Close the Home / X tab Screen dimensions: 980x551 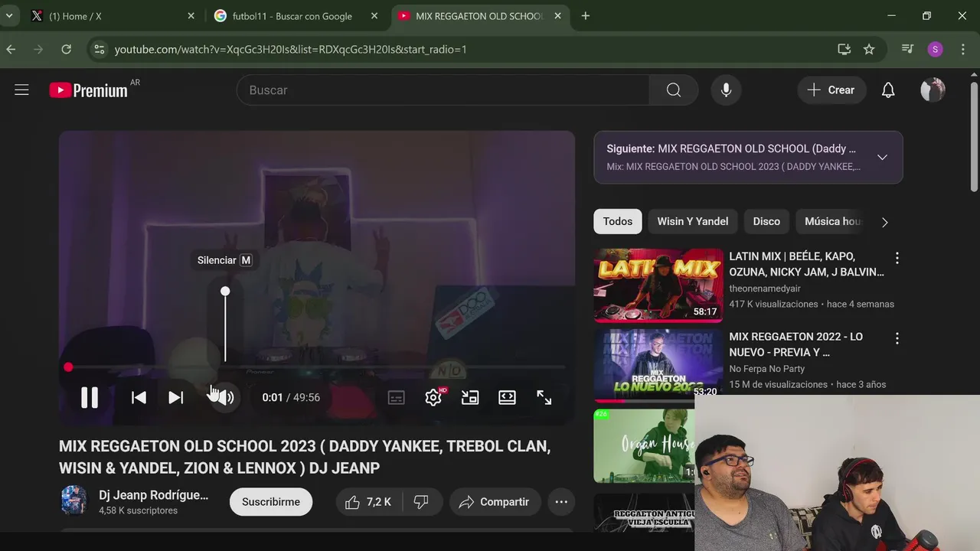click(191, 16)
